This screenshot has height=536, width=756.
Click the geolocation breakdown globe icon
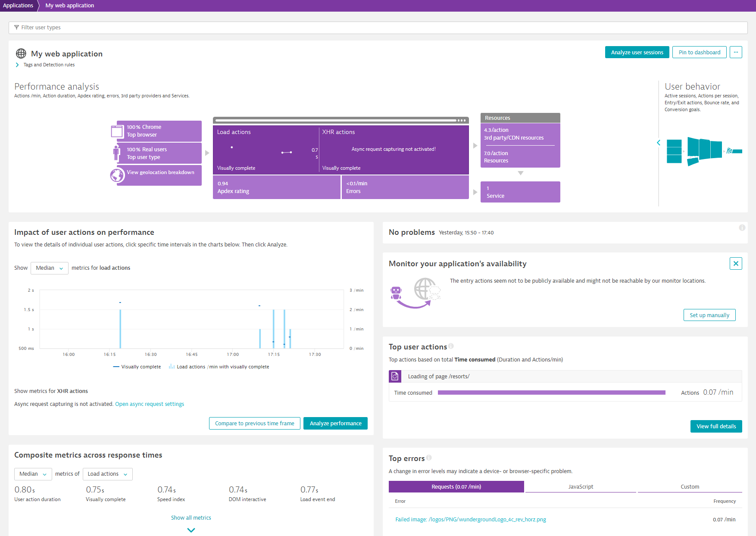117,175
